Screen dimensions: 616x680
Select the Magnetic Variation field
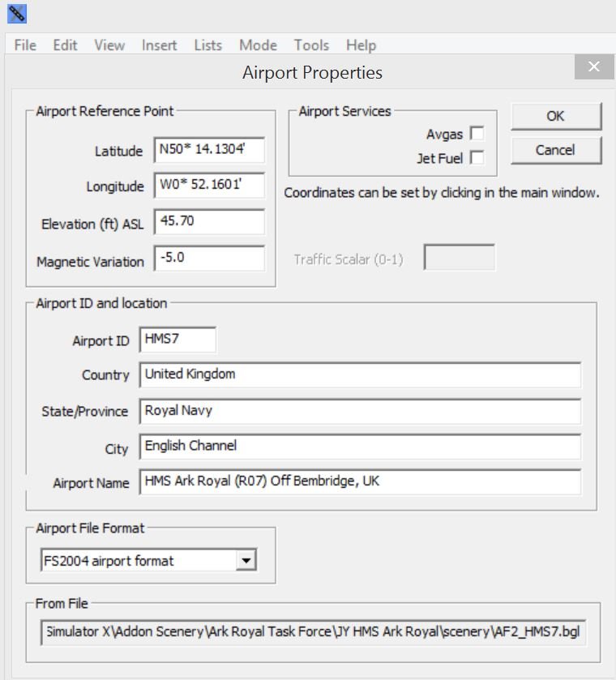coord(209,259)
